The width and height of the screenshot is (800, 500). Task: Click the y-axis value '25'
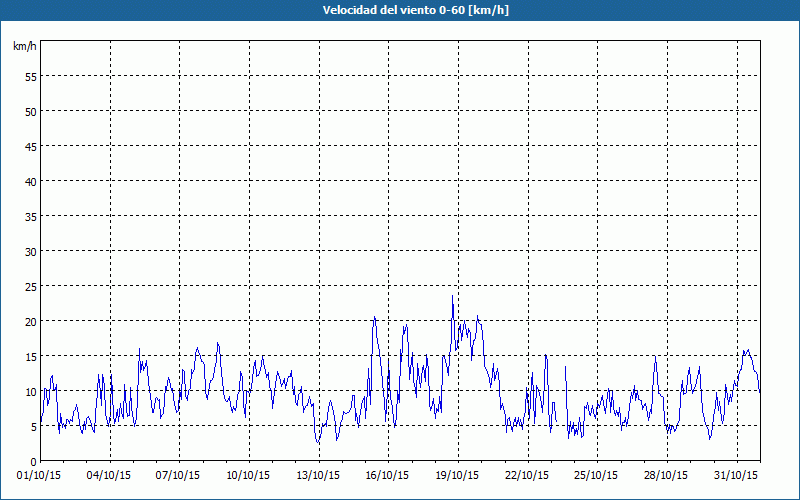(31, 287)
